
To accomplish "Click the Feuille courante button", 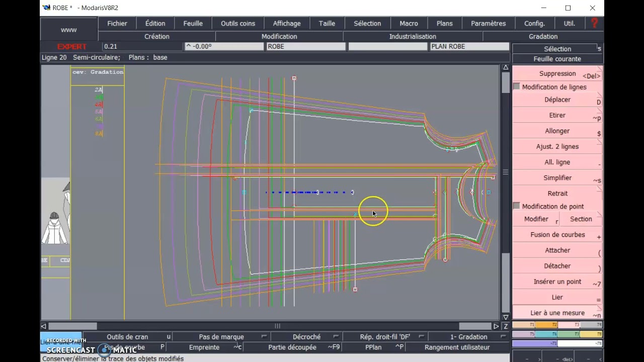I will pyautogui.click(x=557, y=59).
